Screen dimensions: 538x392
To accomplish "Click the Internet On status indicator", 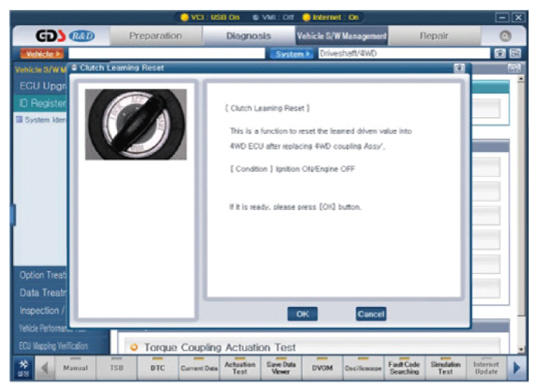I will (x=330, y=17).
